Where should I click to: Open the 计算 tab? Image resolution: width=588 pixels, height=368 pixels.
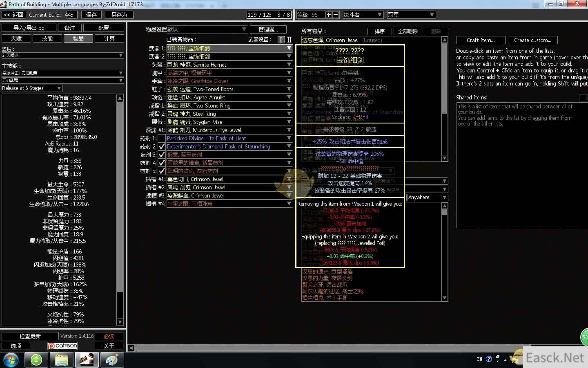109,38
